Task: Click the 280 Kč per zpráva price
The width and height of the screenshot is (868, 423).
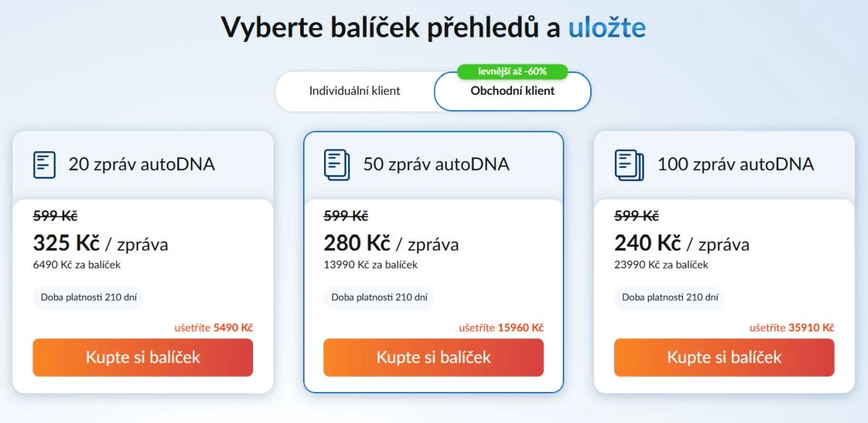Action: tap(391, 243)
